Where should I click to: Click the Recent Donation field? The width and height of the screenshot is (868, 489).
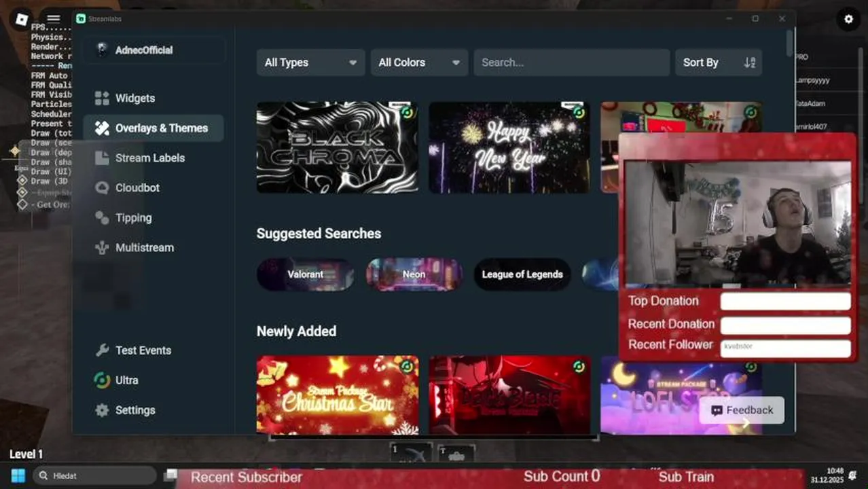click(x=785, y=325)
